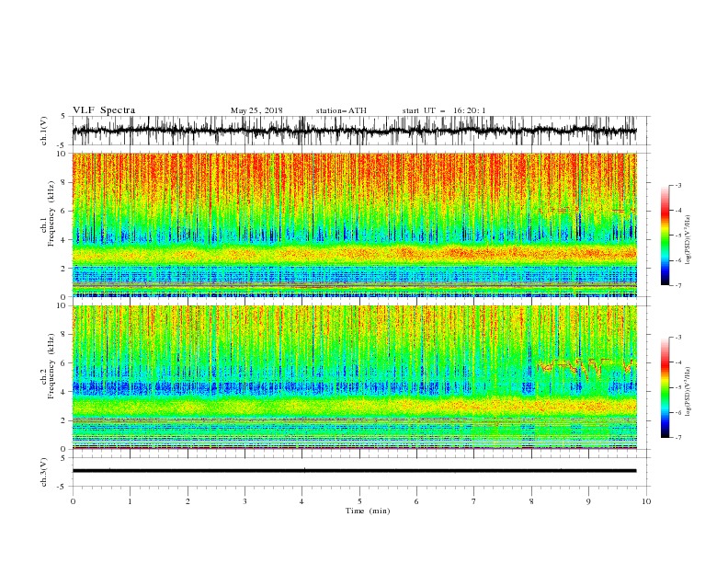Click the "ch.3(V)" waveform axis label
Screen dimensions: 728x563
(x=44, y=472)
